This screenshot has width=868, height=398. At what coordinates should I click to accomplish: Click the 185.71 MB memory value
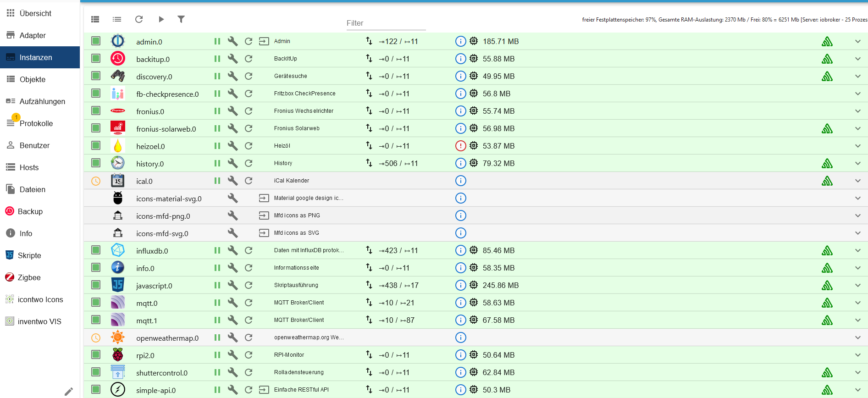pyautogui.click(x=501, y=41)
